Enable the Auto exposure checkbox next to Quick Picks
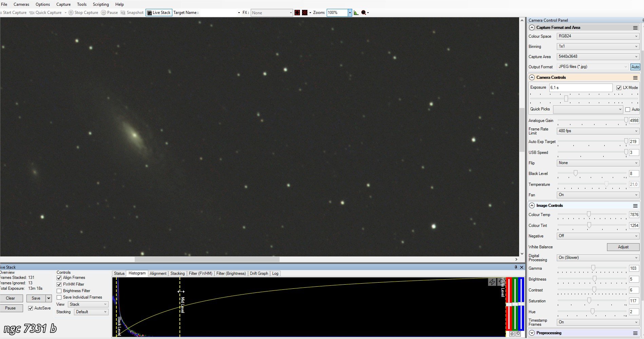This screenshot has height=339, width=644. coord(628,109)
